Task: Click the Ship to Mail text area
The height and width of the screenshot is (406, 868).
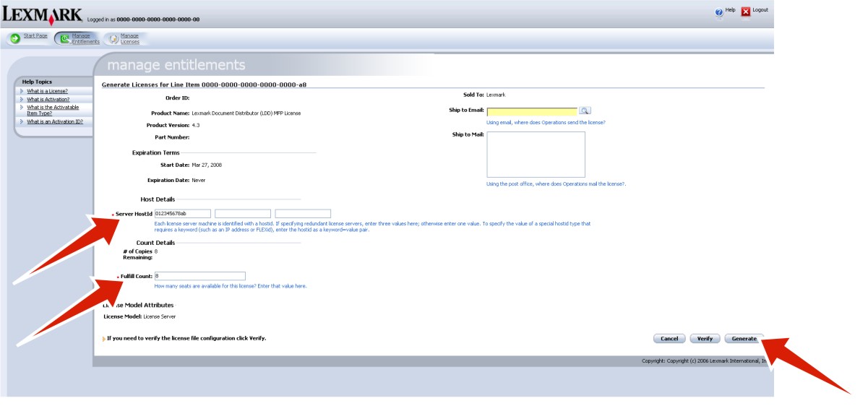Action: point(536,155)
